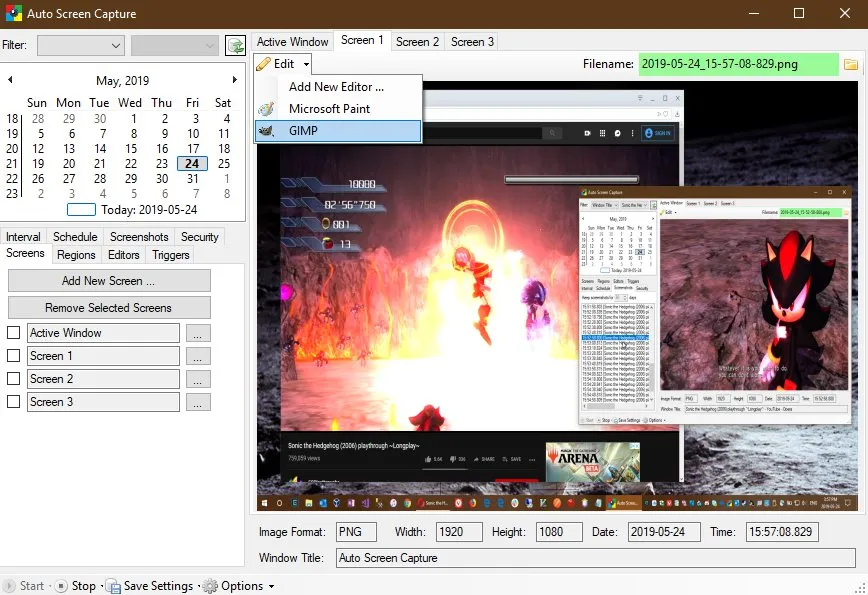This screenshot has height=595, width=868.
Task: Expand the Options dropdown arrow
Action: click(271, 586)
